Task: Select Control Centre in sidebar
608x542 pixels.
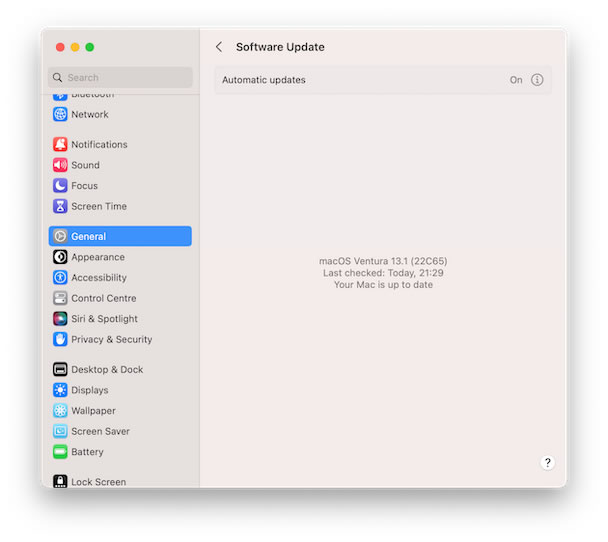Action: click(120, 298)
